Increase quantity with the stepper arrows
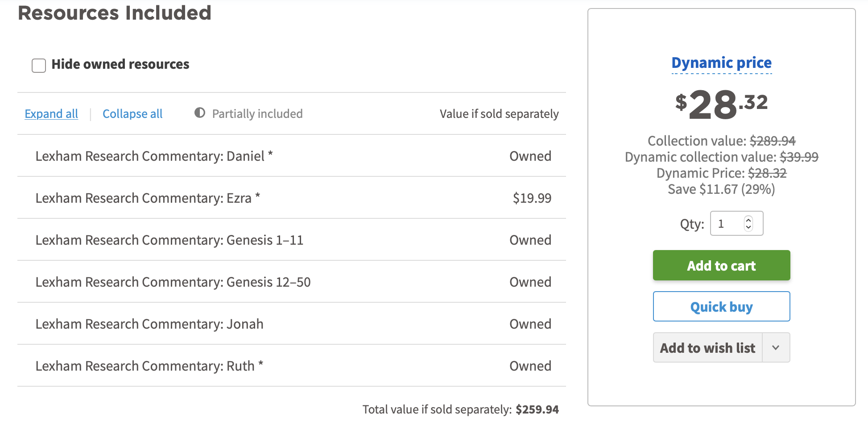This screenshot has height=426, width=868. 748,220
